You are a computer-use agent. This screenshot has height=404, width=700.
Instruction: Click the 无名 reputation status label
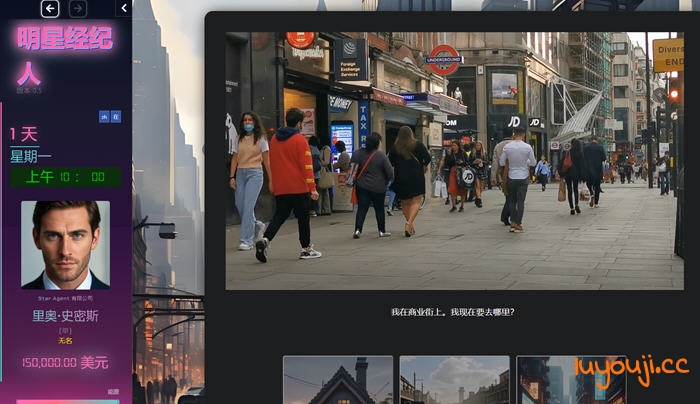[x=66, y=340]
